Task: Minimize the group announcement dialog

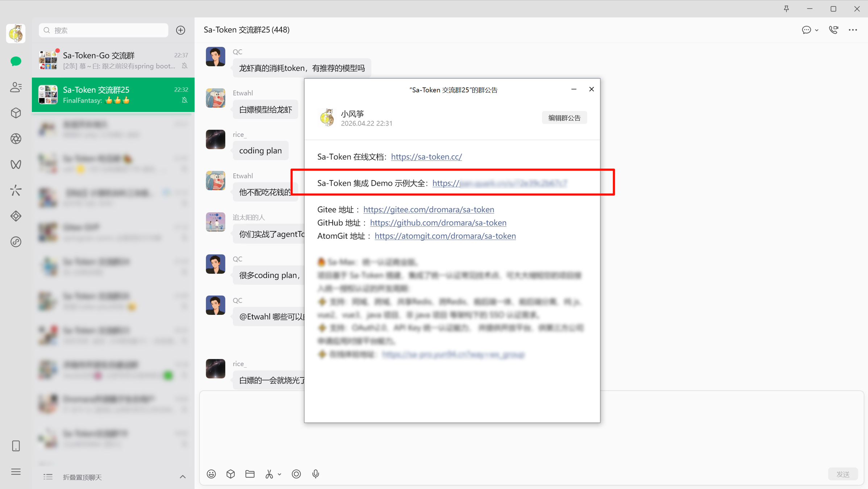Action: (574, 89)
